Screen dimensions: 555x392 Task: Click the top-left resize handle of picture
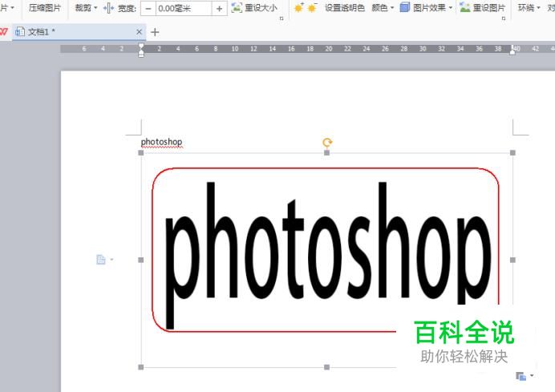[141, 153]
